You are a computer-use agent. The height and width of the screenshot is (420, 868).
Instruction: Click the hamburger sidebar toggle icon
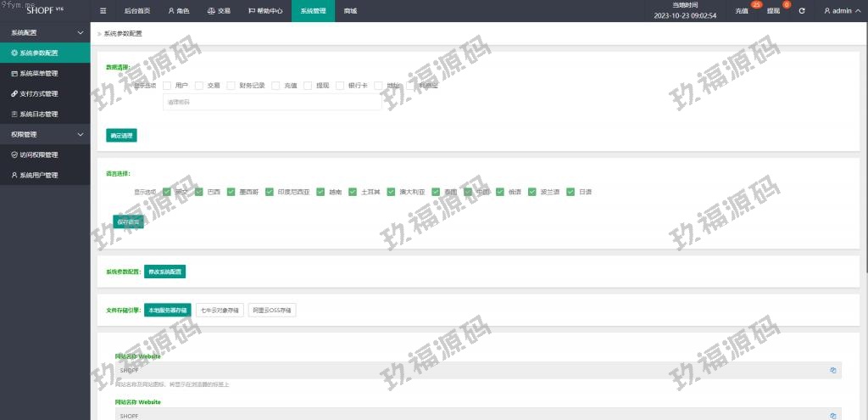(x=103, y=11)
